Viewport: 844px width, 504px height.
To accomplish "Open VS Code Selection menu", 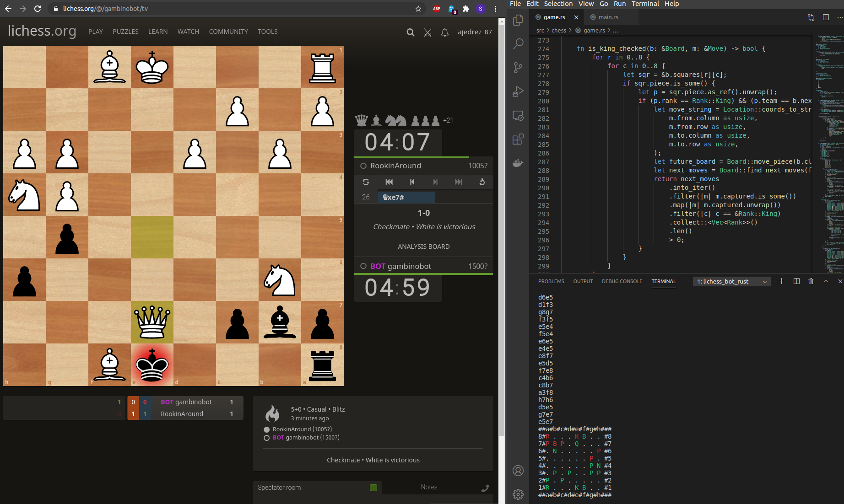I will click(558, 4).
